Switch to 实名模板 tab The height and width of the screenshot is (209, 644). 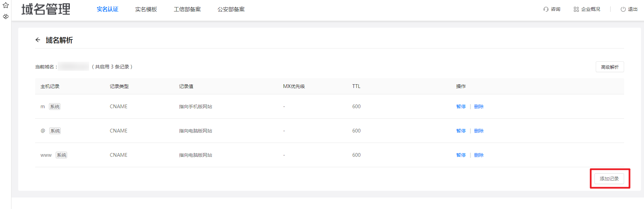(146, 9)
